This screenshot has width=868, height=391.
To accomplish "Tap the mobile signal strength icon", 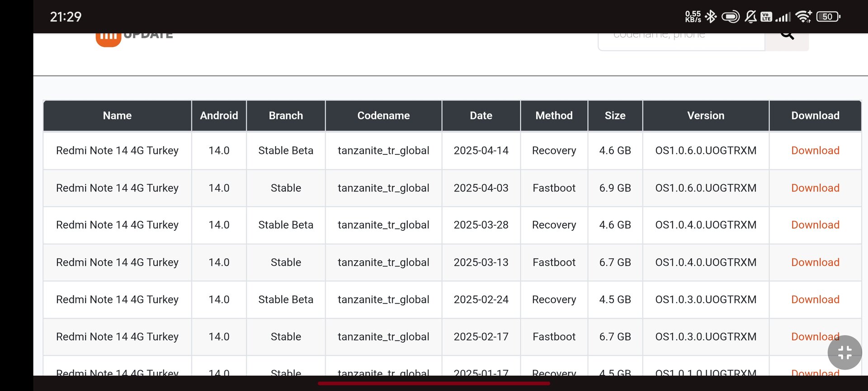I will 783,17.
